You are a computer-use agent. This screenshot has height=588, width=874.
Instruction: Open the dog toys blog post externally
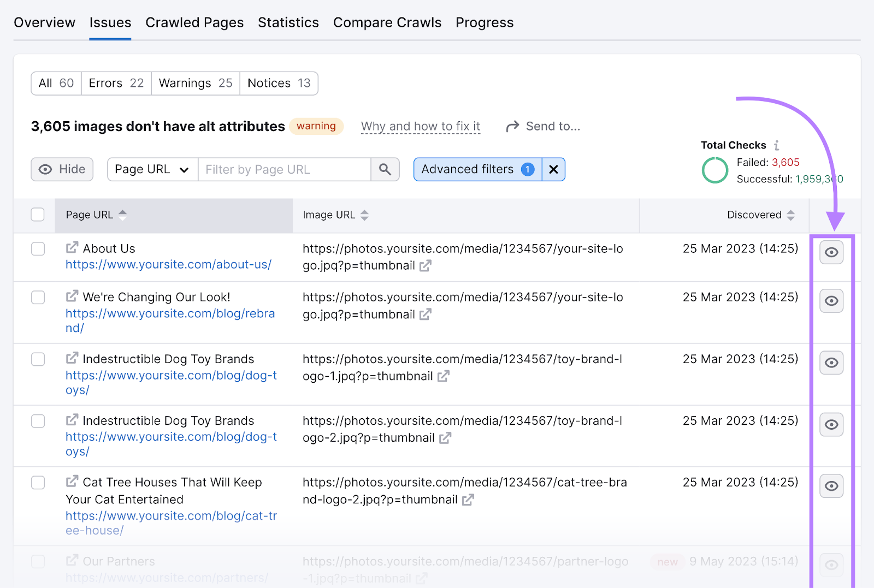coord(72,358)
